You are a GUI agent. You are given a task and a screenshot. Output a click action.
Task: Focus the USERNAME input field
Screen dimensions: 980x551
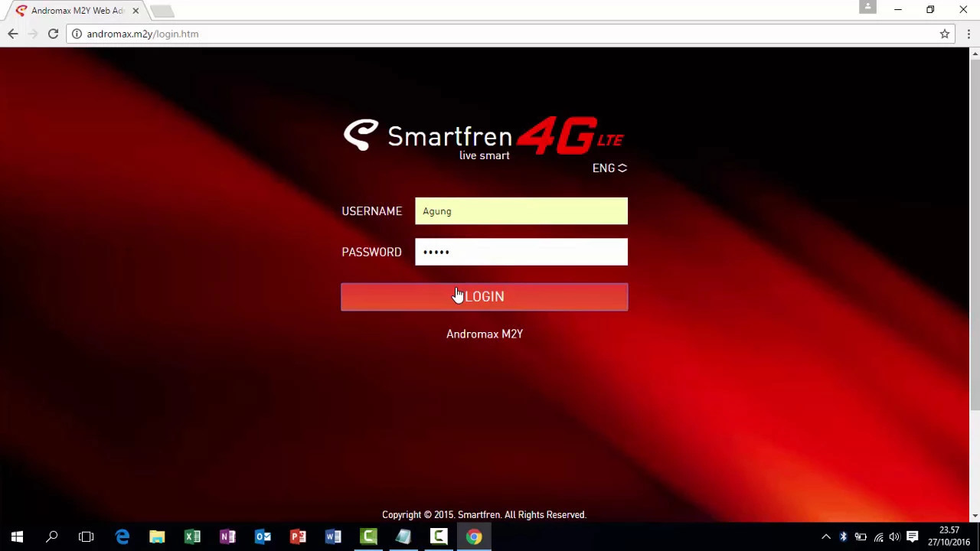pyautogui.click(x=521, y=211)
